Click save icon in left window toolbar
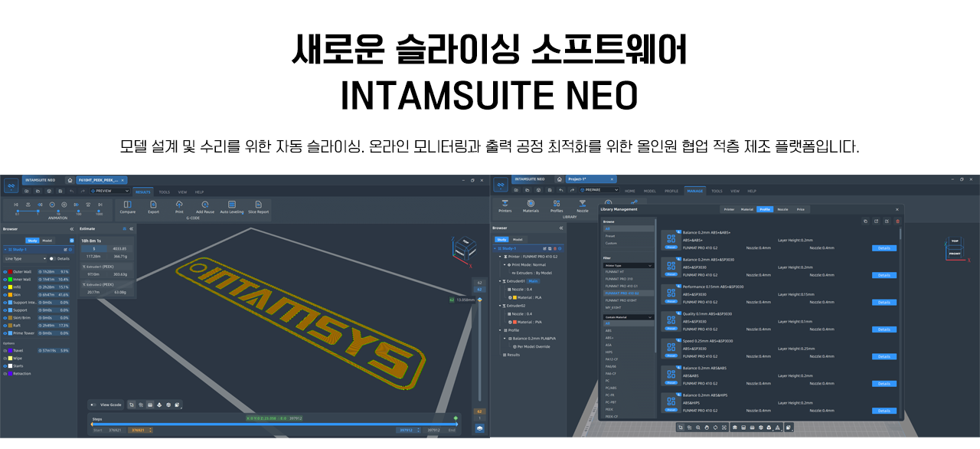This screenshot has height=449, width=980. [x=60, y=191]
